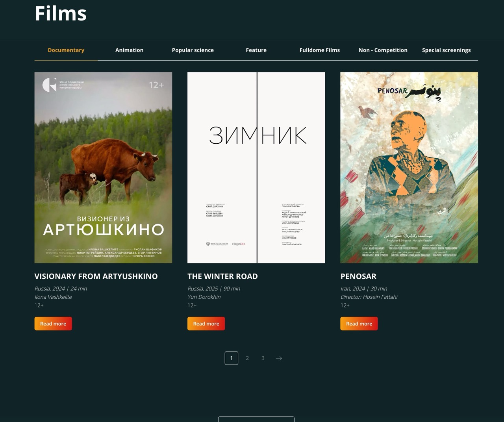Open the Visionary from Artyushkino poster
504x422 pixels.
point(103,168)
